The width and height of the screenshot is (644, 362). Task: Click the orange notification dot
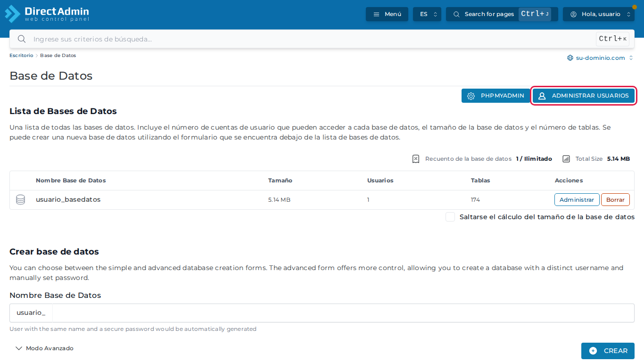pos(635,7)
